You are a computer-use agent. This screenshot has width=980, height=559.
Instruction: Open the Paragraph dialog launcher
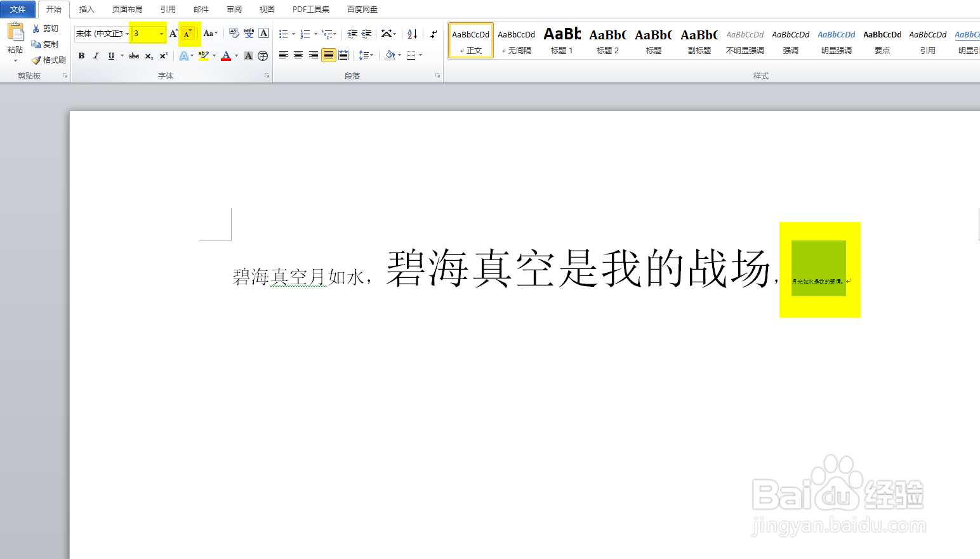pos(437,76)
